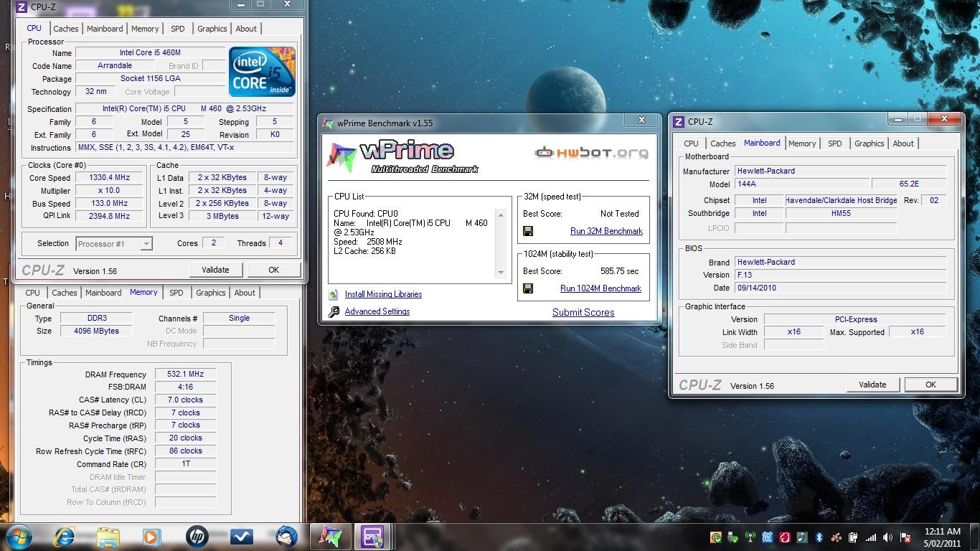Click the wPrime CPU List vertical scrollbar
The width and height of the screenshot is (980, 551).
click(501, 243)
